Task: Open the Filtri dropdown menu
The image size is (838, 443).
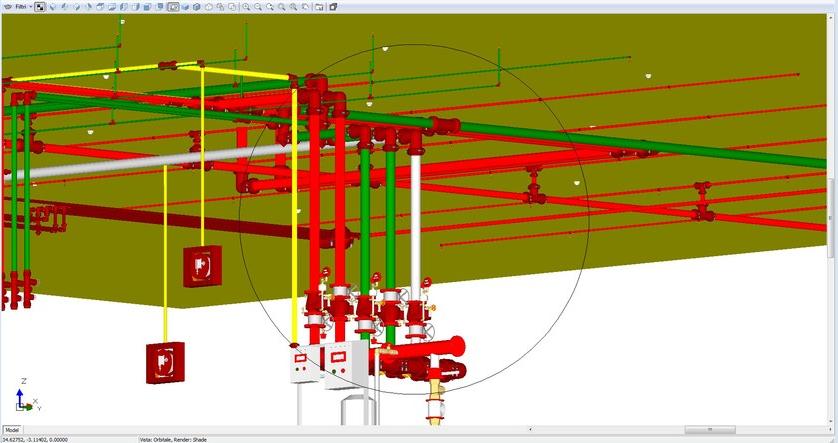Action: (22, 6)
